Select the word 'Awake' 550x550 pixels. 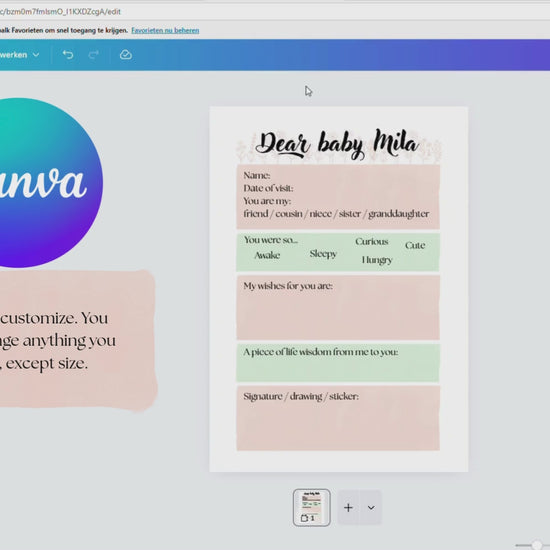pos(267,255)
